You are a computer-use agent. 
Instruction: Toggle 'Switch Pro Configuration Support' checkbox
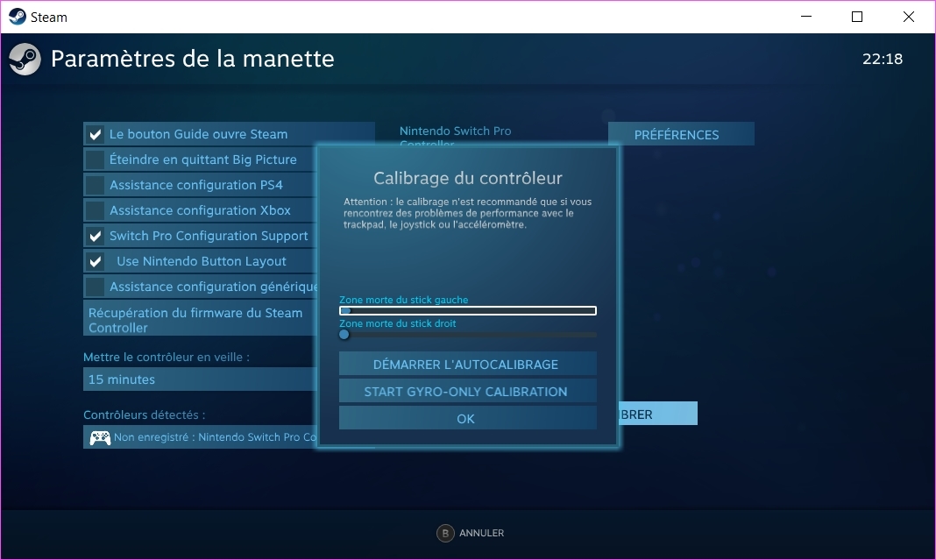95,236
